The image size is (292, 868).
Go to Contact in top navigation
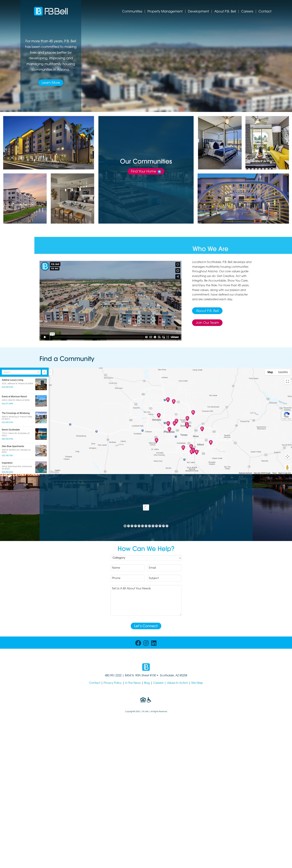point(265,11)
